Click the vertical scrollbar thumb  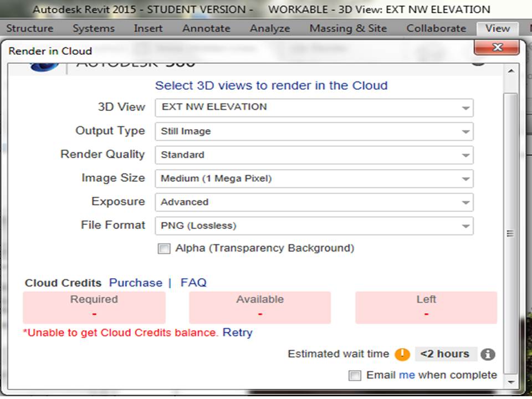511,233
